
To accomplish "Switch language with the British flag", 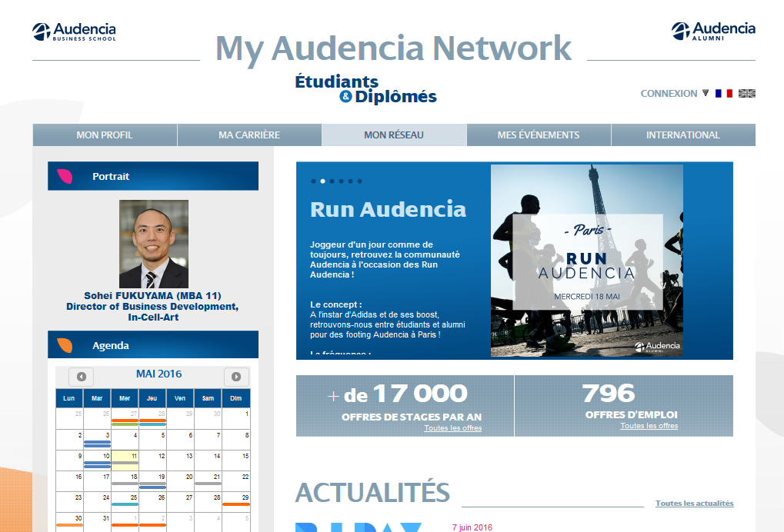I will (x=747, y=94).
